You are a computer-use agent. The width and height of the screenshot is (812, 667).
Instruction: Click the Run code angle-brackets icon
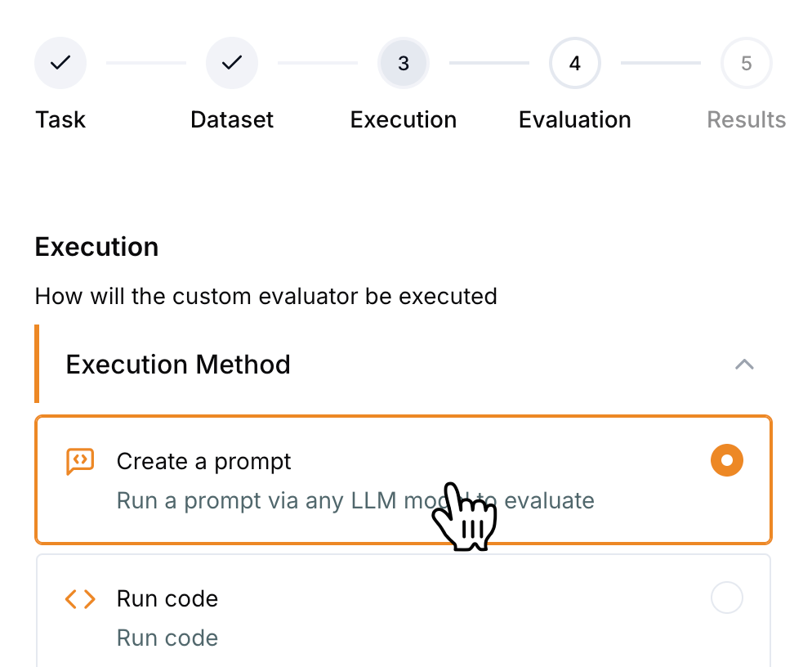[80, 599]
